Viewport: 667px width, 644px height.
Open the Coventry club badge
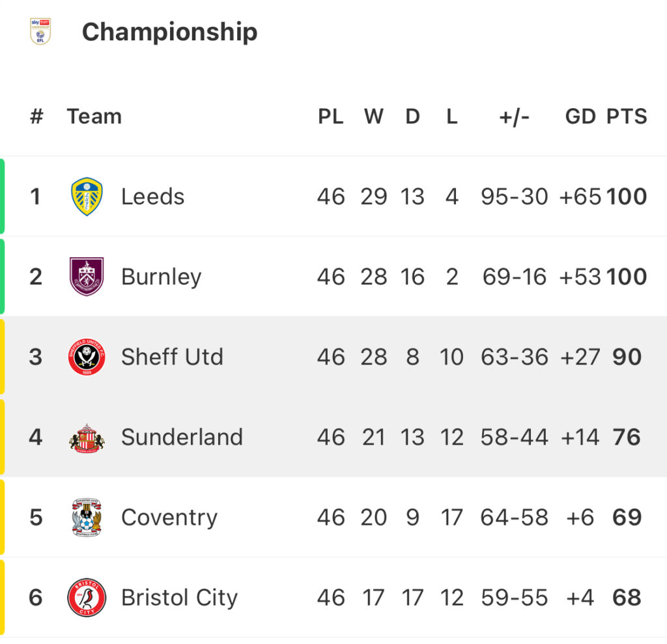[x=87, y=517]
